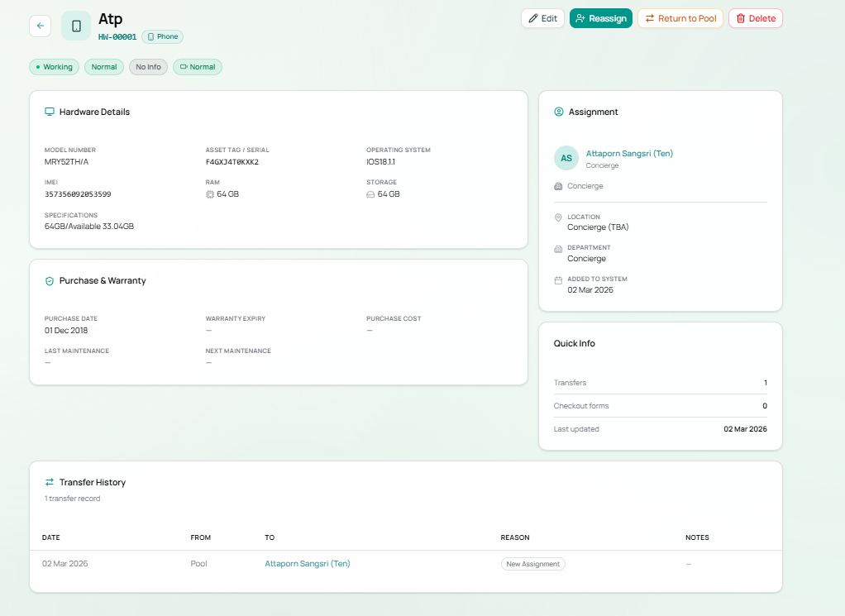Click the Assignment user circle icon

pyautogui.click(x=559, y=112)
